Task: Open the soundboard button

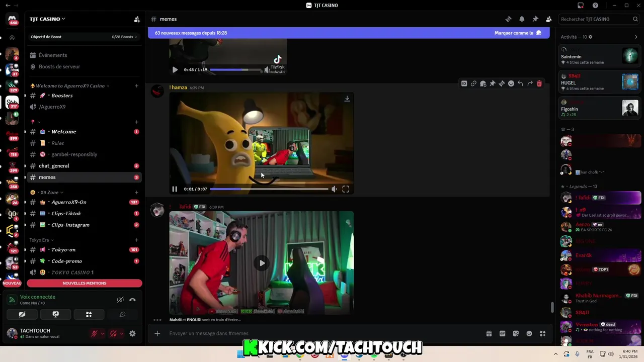Action: coord(122,314)
